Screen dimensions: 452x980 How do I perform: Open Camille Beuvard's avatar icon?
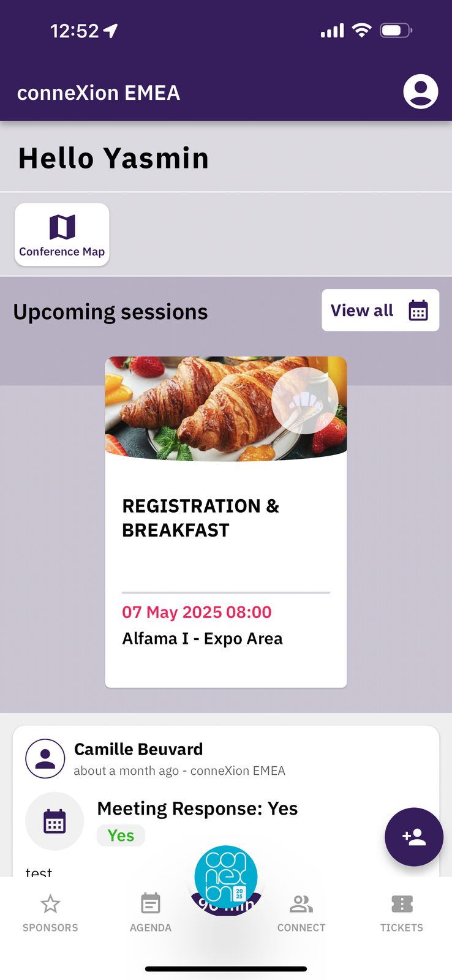(x=45, y=758)
